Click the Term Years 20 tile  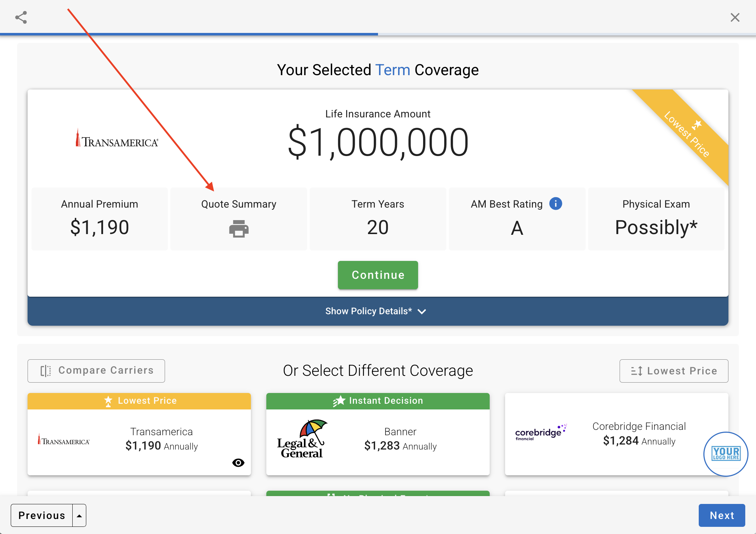click(378, 219)
